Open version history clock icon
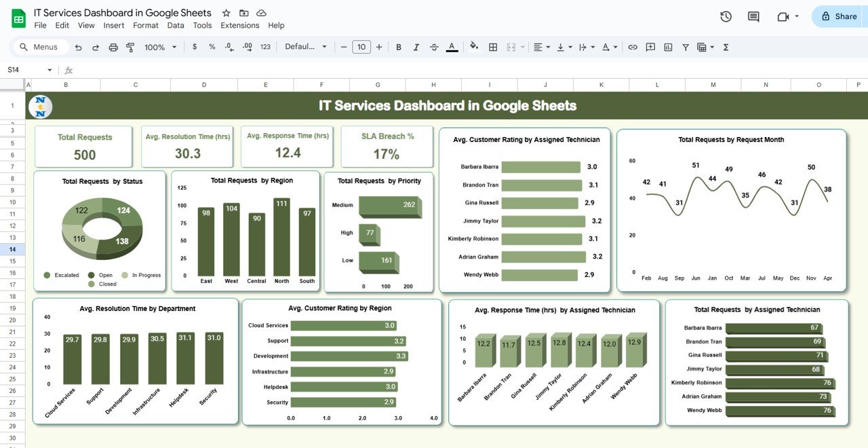The width and height of the screenshot is (868, 448). click(726, 16)
